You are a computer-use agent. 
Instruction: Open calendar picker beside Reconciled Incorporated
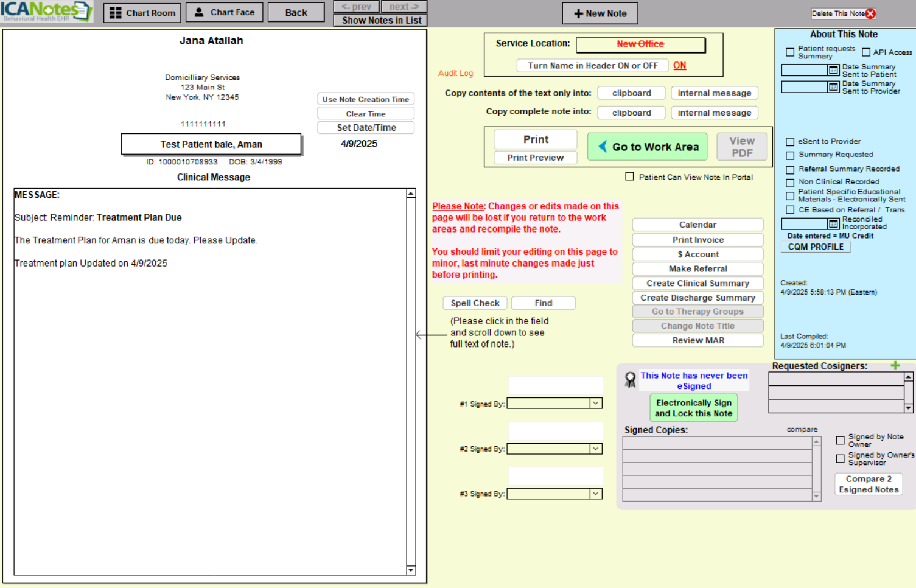point(833,224)
